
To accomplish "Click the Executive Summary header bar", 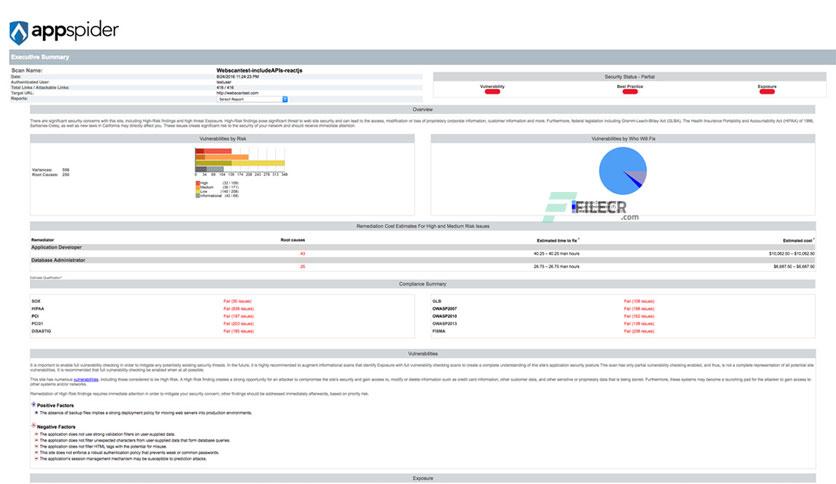I will 422,57.
